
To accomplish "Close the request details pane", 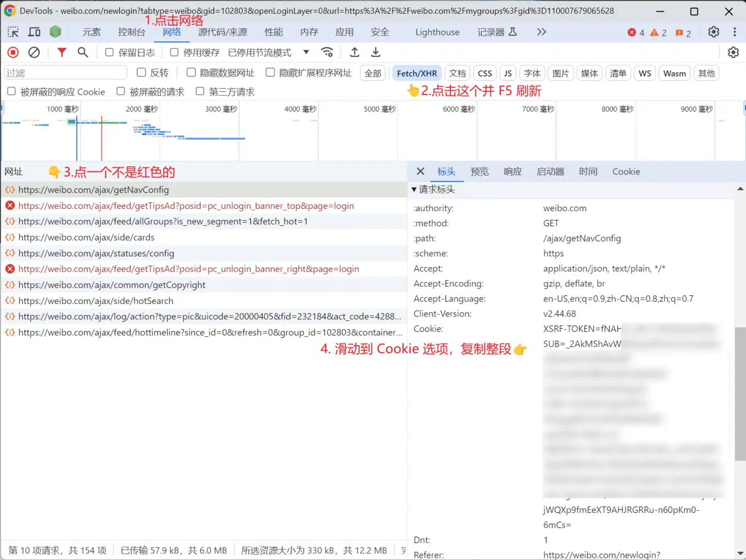I will coord(420,171).
